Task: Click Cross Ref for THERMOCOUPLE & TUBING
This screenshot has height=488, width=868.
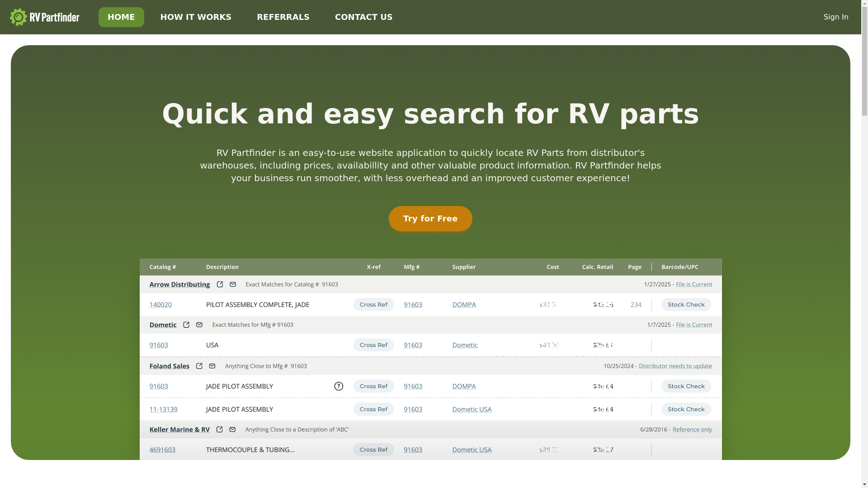Action: pos(373,450)
